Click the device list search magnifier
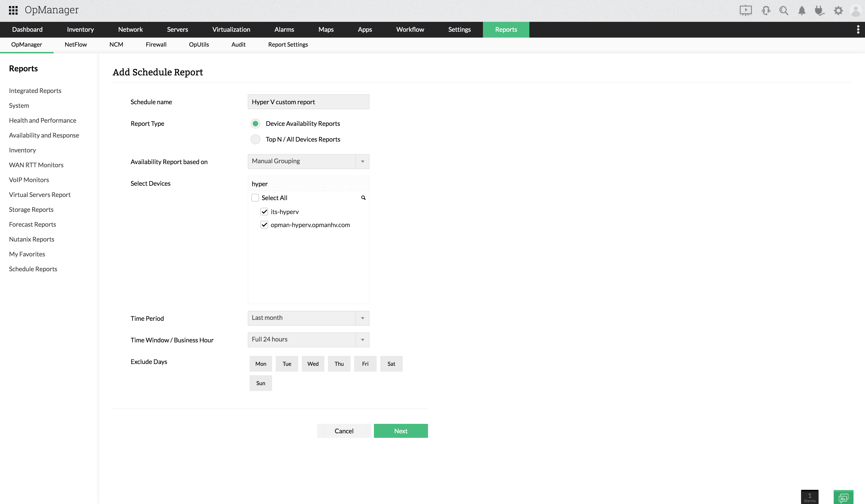The width and height of the screenshot is (865, 504). 363,198
